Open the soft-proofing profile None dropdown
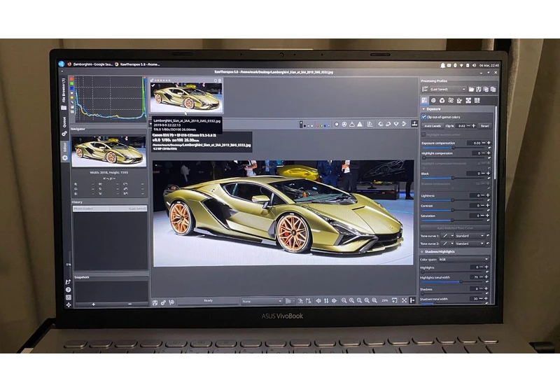The height and width of the screenshot is (392, 560). point(262,301)
